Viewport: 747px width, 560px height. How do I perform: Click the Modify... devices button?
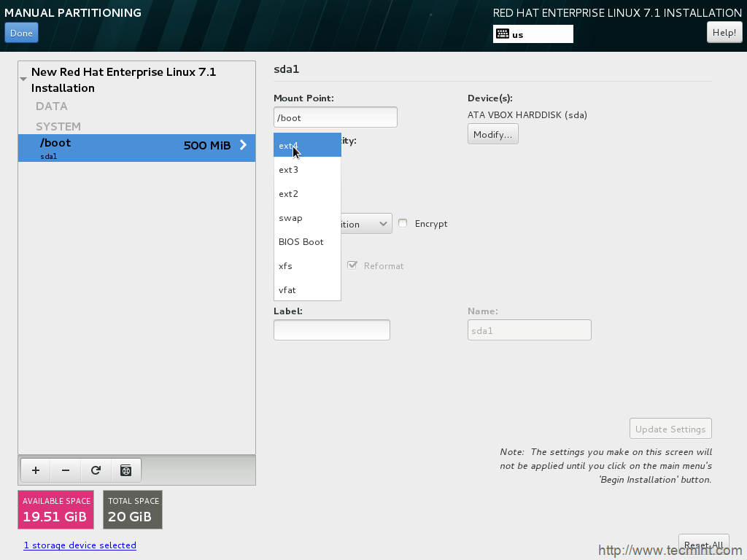pyautogui.click(x=492, y=134)
